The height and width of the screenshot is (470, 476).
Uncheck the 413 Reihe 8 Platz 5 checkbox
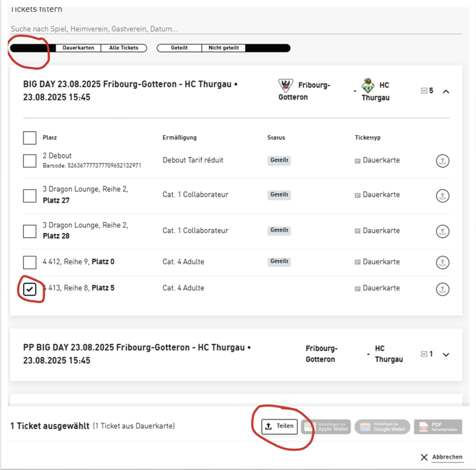[x=30, y=289]
